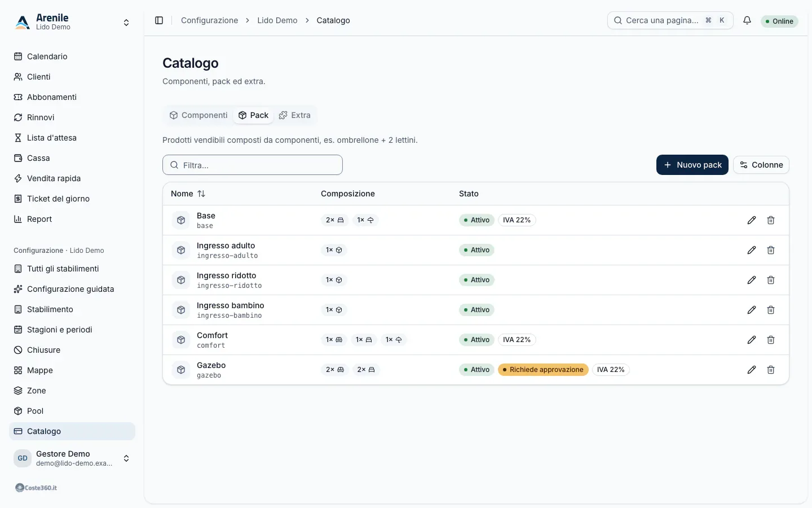The width and height of the screenshot is (812, 508).
Task: Click the Lido Demo breadcrumb link
Action: coord(277,20)
